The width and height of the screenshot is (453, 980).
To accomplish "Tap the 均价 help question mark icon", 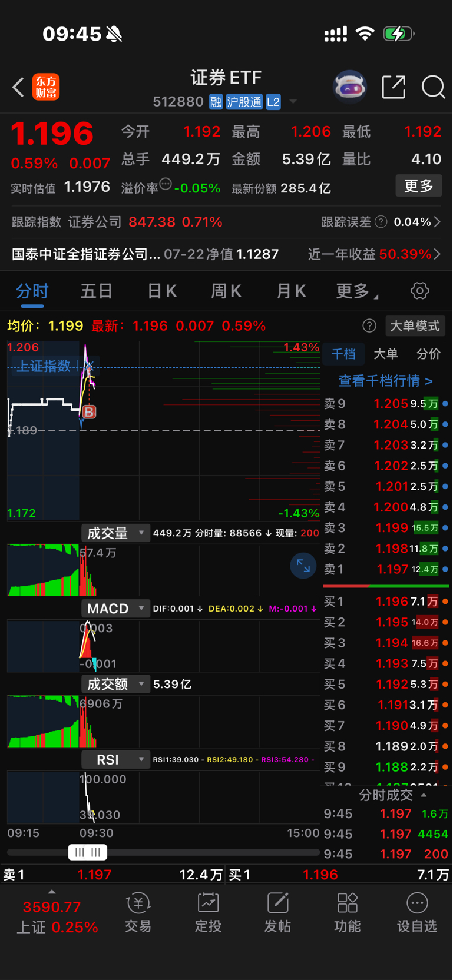I will 369,326.
